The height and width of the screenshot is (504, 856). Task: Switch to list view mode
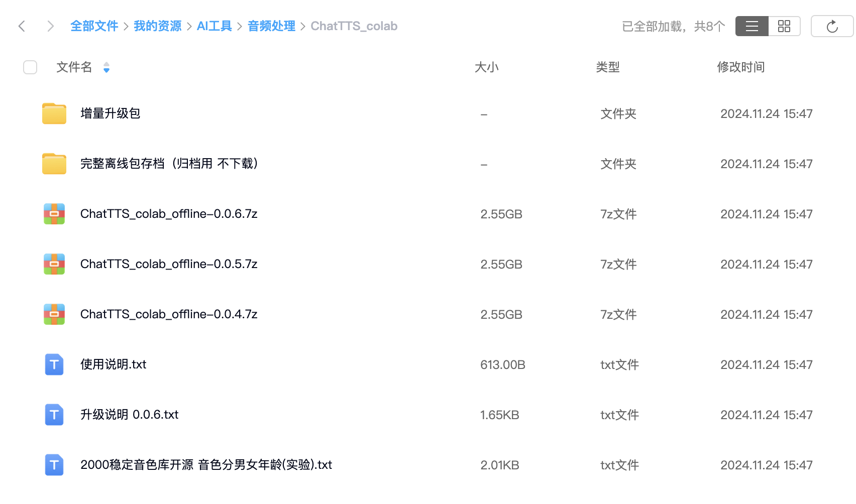[752, 26]
